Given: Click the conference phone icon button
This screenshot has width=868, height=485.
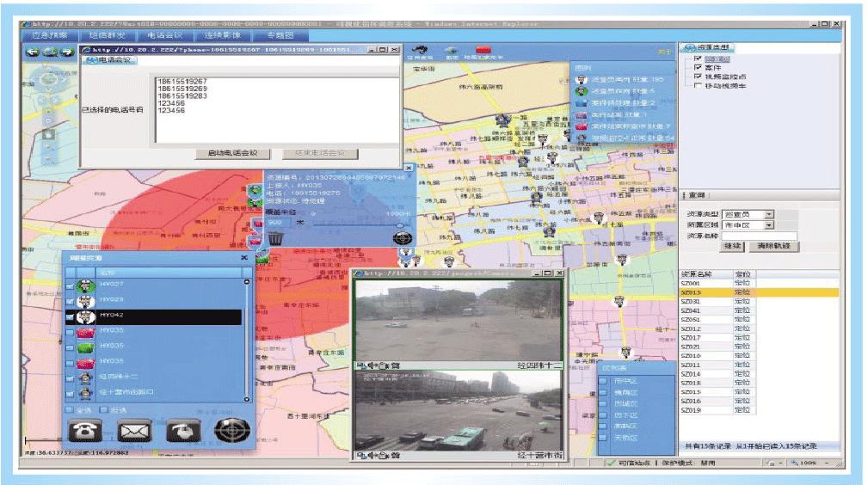Looking at the screenshot, I should (x=183, y=431).
